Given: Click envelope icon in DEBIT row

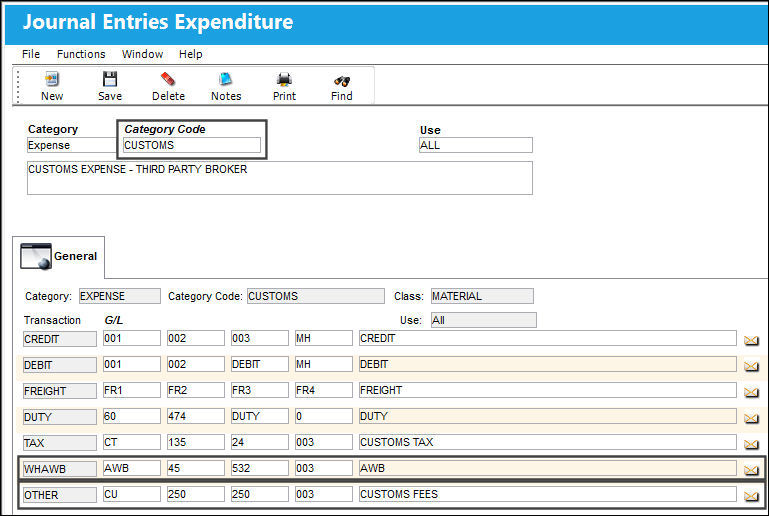Looking at the screenshot, I should click(x=751, y=366).
